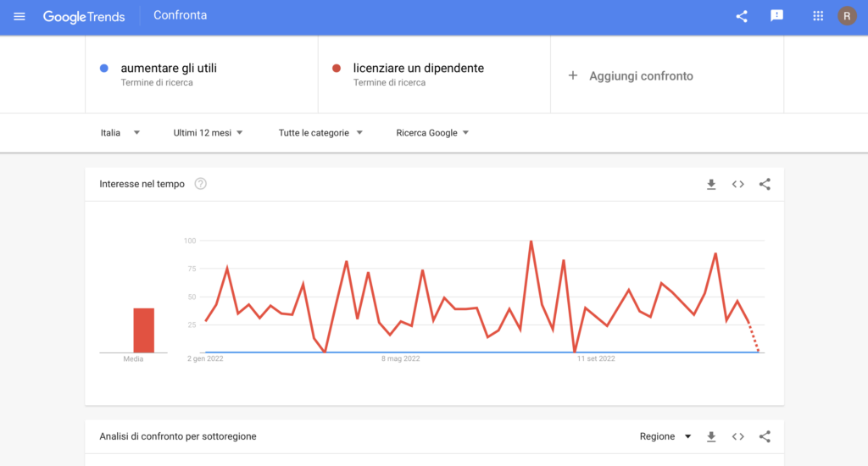Click the share icon in header
This screenshot has width=868, height=466.
[x=742, y=16]
